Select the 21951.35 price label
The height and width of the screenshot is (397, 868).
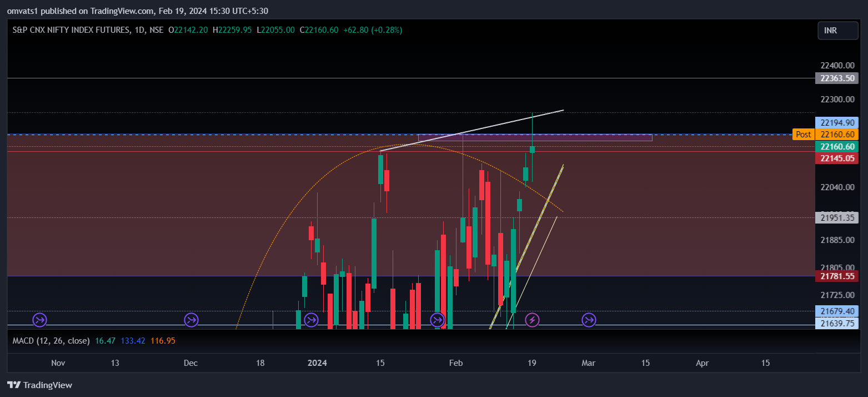(836, 217)
